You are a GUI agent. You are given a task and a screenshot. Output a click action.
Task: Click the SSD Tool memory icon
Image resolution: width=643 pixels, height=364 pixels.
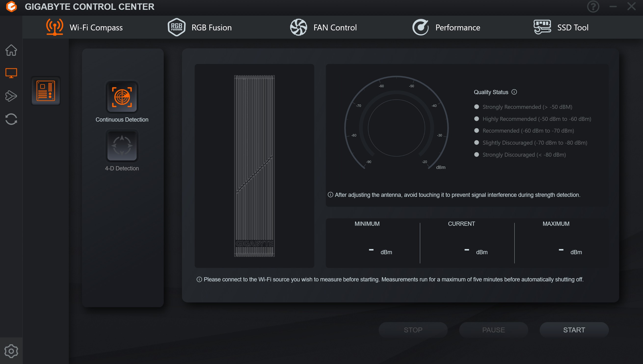(542, 27)
